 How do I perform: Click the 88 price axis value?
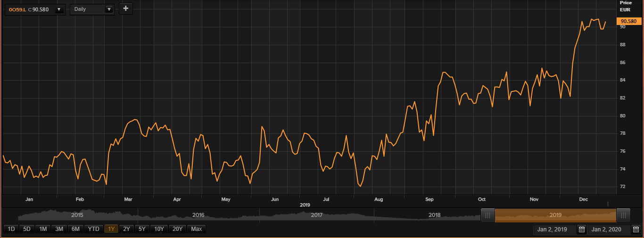click(623, 45)
